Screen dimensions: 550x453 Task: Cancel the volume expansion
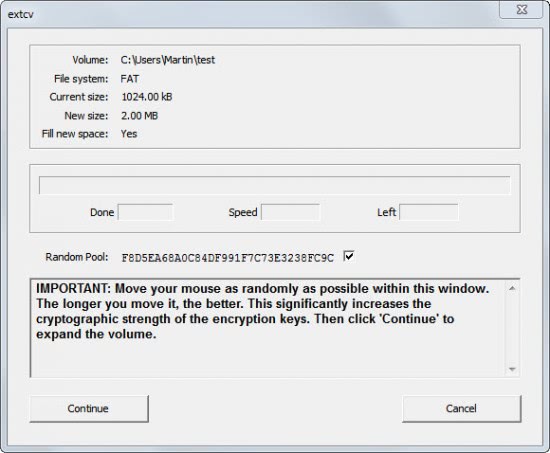pos(462,409)
